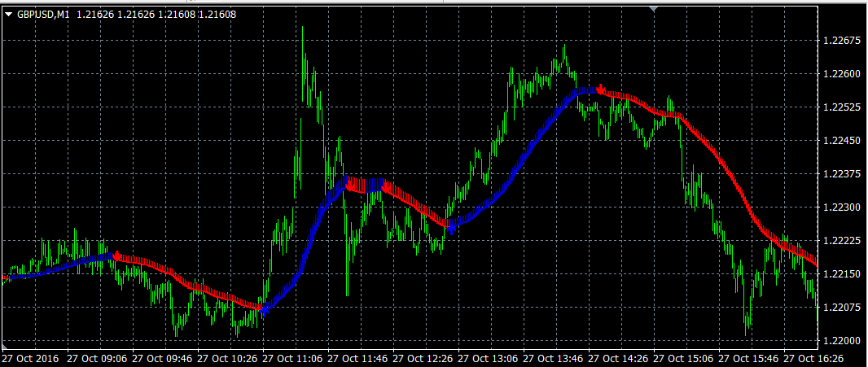This screenshot has height=367, width=868.
Task: Click the blue buy arrow near 12:26
Action: pos(452,230)
